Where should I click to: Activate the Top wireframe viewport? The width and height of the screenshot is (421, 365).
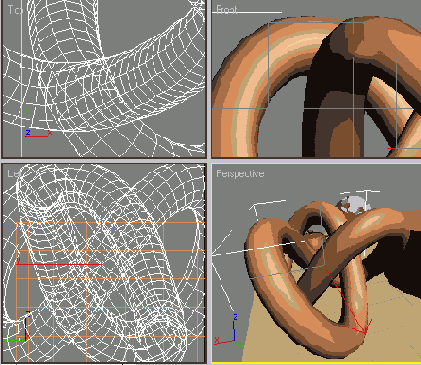[104, 79]
